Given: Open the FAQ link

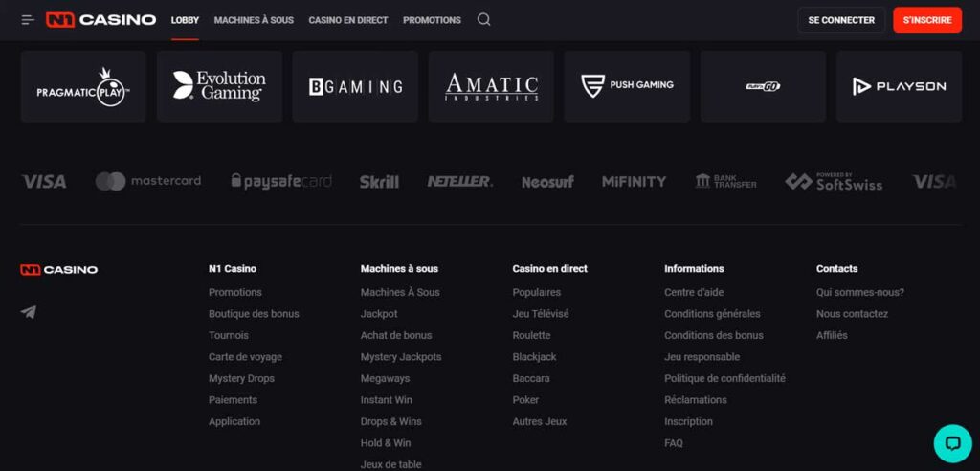Looking at the screenshot, I should [x=674, y=443].
